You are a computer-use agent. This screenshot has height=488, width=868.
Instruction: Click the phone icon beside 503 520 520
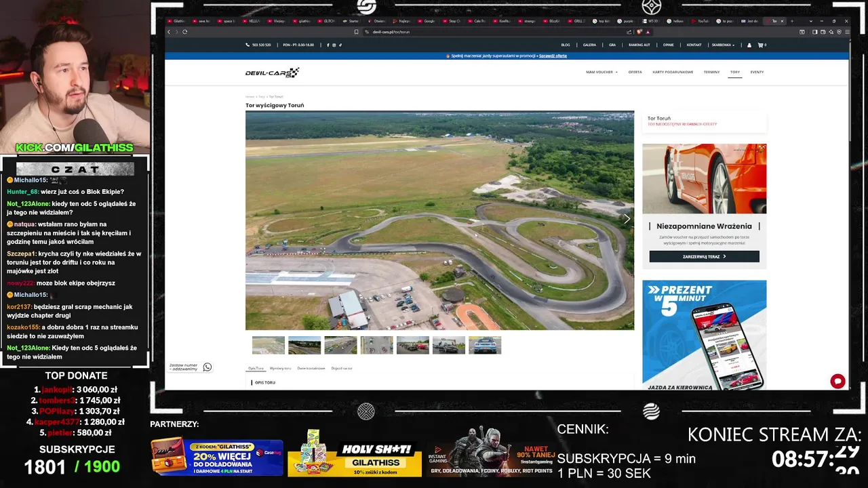click(248, 45)
